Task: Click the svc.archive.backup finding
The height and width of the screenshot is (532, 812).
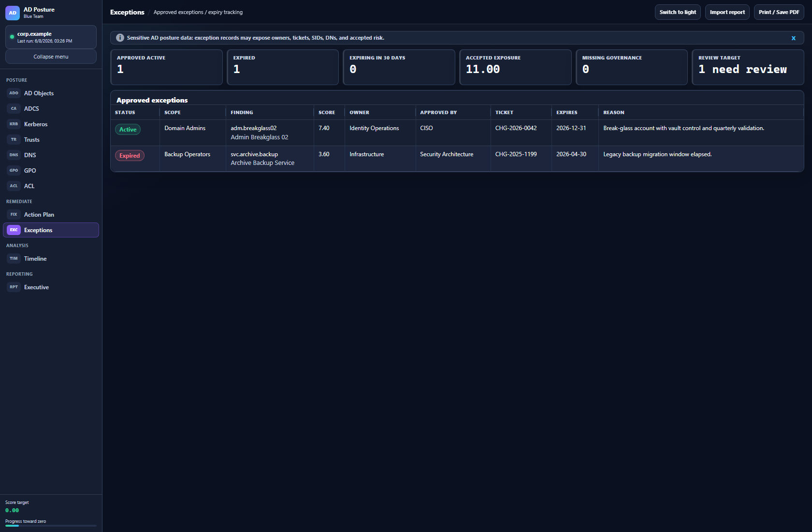Action: tap(254, 154)
